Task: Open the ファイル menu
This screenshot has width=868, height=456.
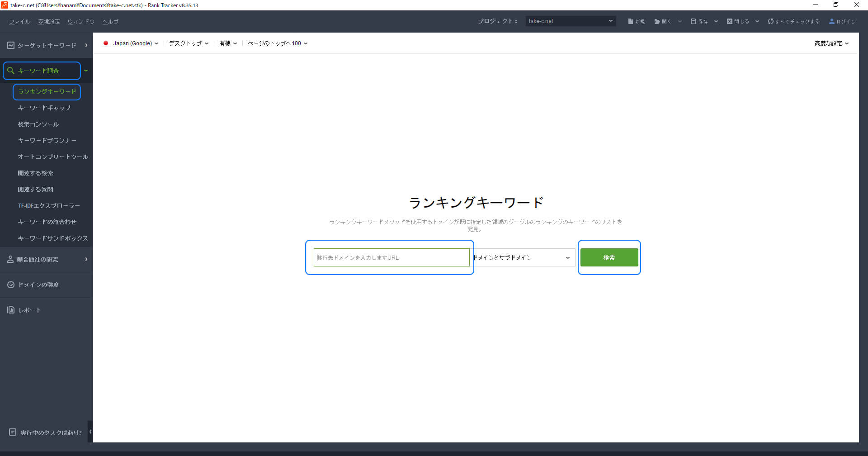Action: point(19,21)
